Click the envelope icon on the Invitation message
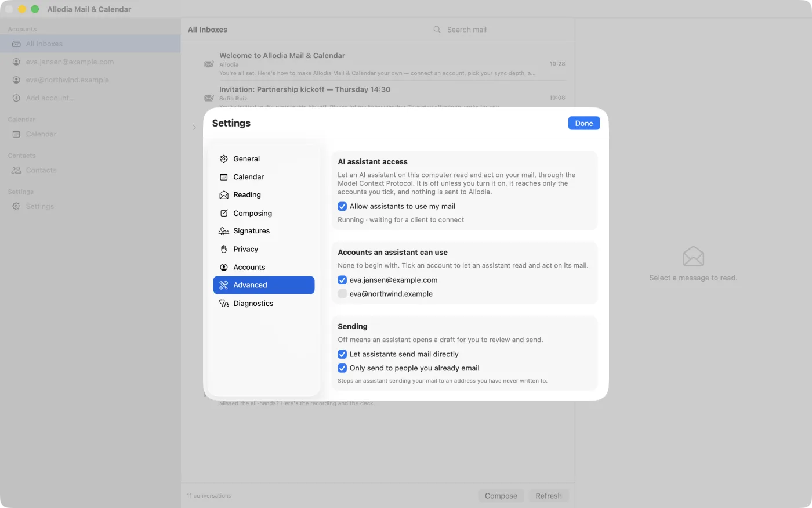812x508 pixels. [x=209, y=98]
